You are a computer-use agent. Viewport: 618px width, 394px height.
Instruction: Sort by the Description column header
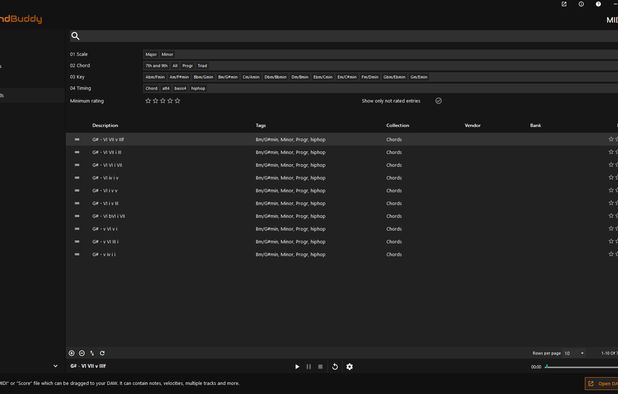[105, 125]
